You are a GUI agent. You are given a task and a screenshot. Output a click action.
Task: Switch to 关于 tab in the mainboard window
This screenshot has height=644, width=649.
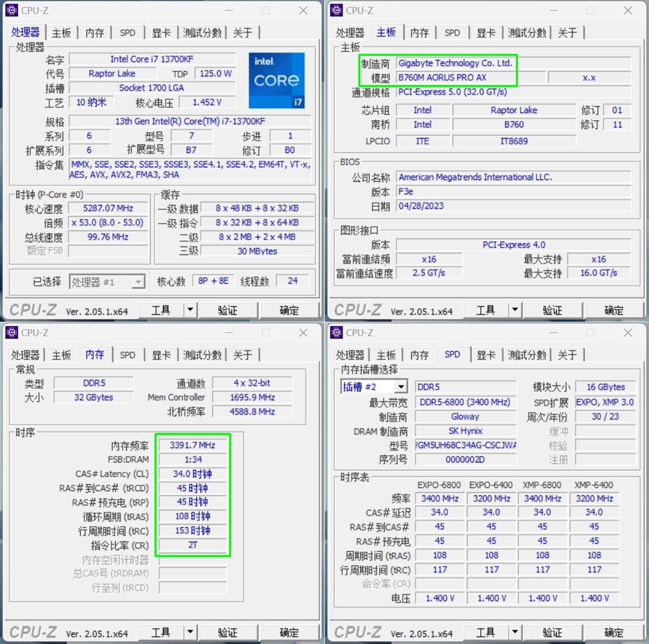pos(567,32)
